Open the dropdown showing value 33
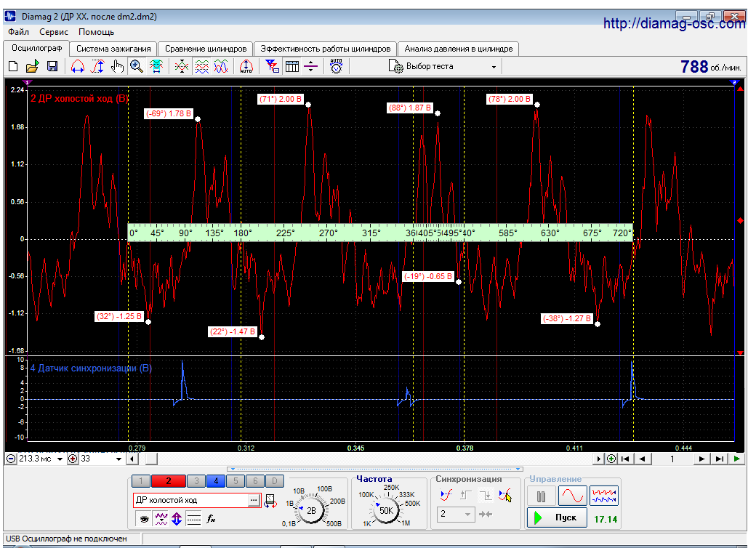 [118, 459]
